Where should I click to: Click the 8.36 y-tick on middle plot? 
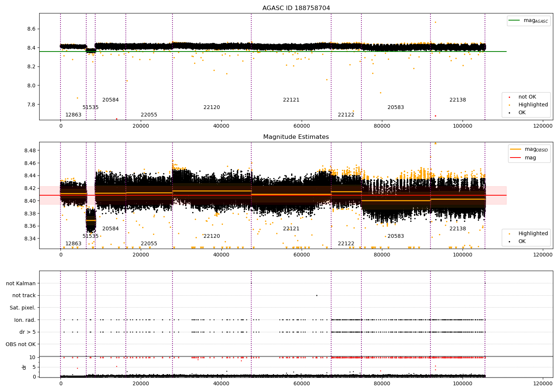point(30,226)
